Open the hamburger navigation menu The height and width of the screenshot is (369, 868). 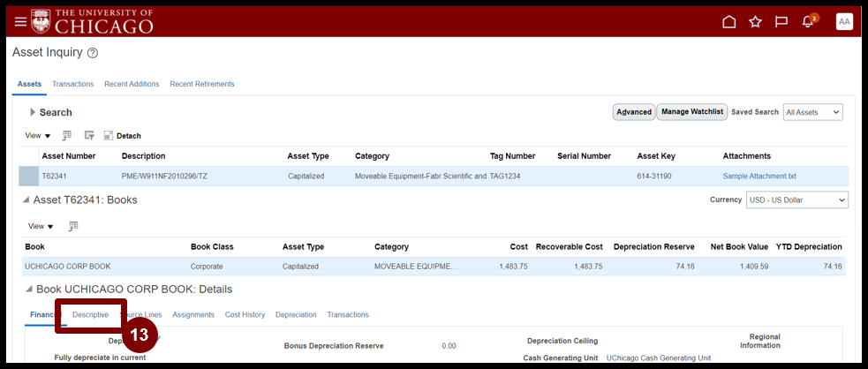pos(20,21)
